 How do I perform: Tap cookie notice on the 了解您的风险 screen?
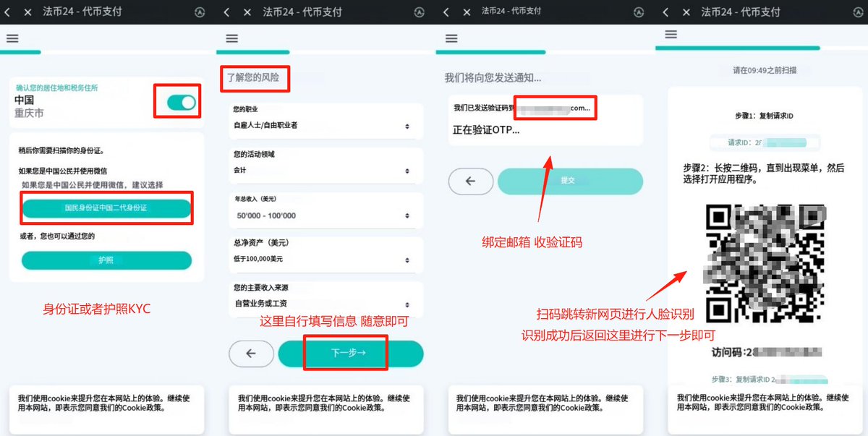click(x=325, y=409)
